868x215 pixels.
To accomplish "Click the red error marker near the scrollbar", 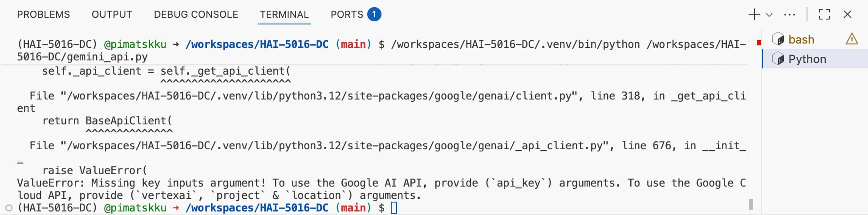I will click(x=759, y=43).
